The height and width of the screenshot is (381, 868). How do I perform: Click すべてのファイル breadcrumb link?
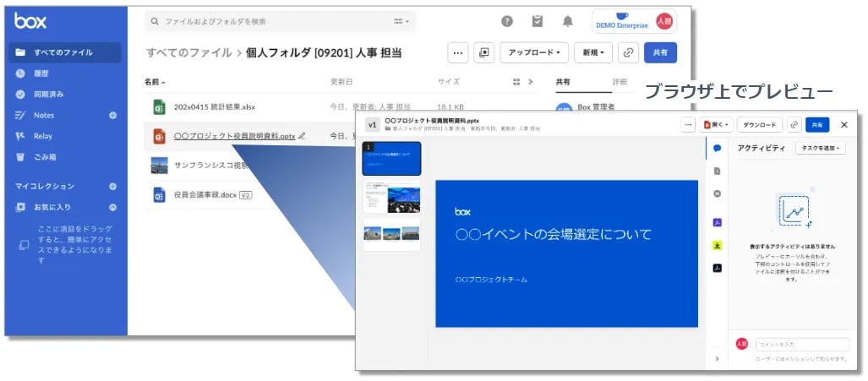(188, 52)
